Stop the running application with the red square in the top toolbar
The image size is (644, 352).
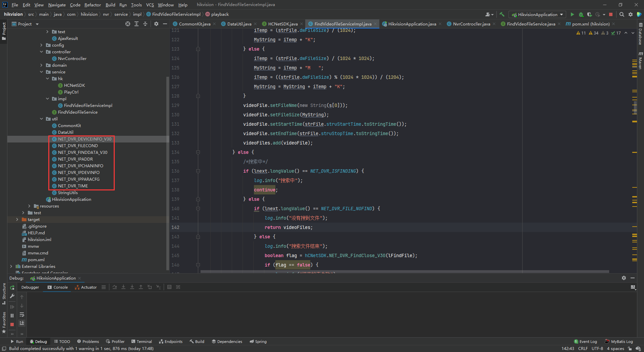(611, 14)
